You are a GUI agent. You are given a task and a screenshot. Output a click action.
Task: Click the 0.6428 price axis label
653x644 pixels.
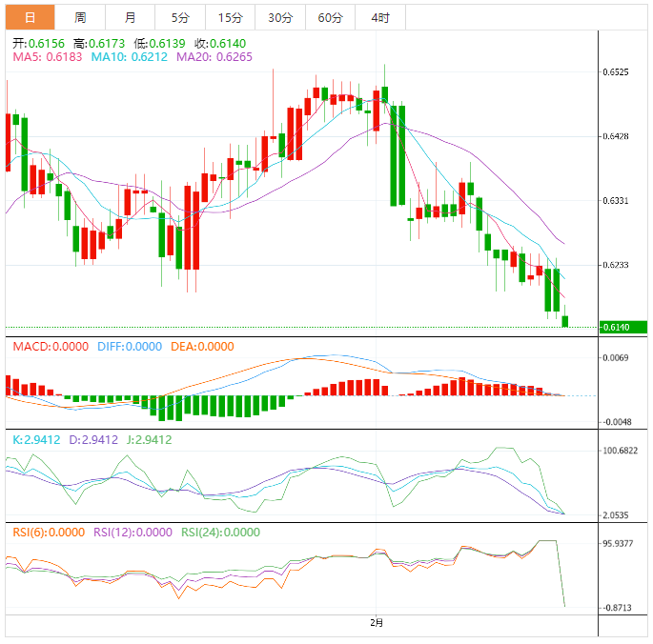coord(616,136)
